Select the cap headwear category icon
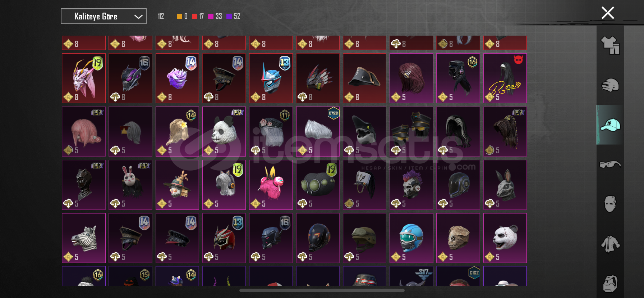The height and width of the screenshot is (298, 644). 610,125
